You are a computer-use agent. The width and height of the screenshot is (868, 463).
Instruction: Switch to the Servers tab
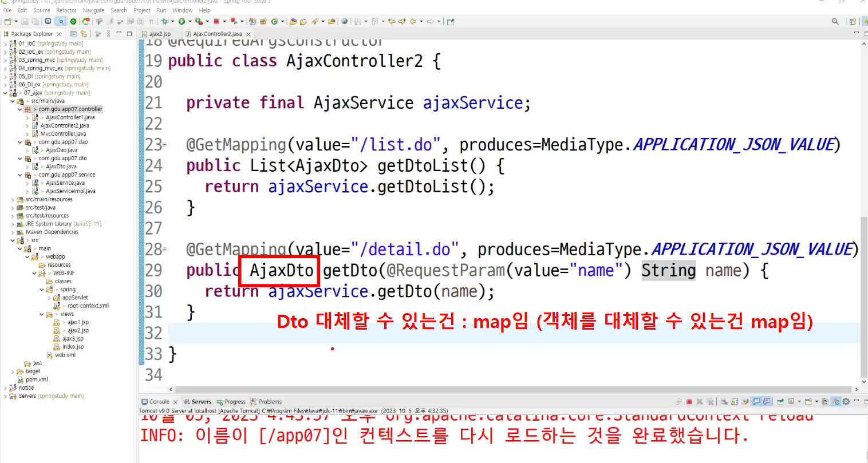[x=198, y=402]
